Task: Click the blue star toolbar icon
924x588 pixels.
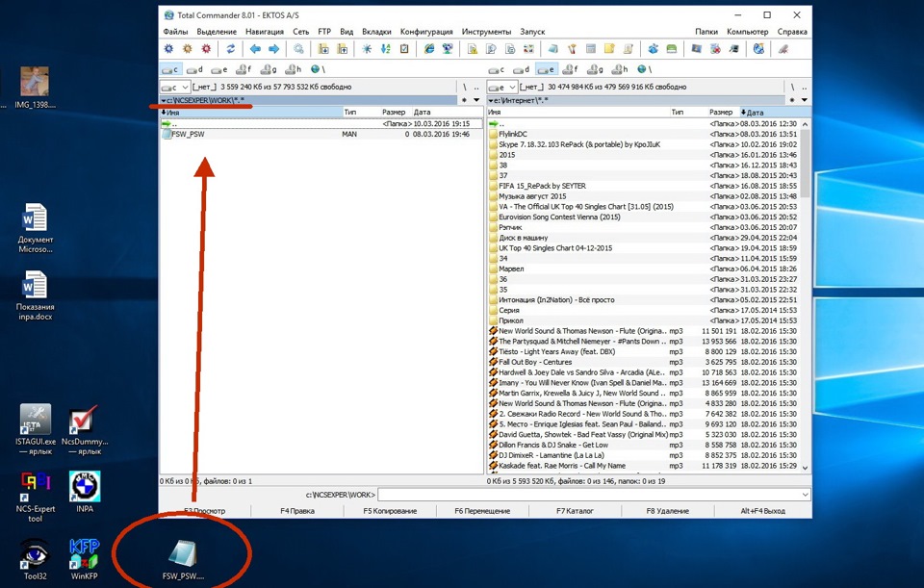Action: coord(367,49)
